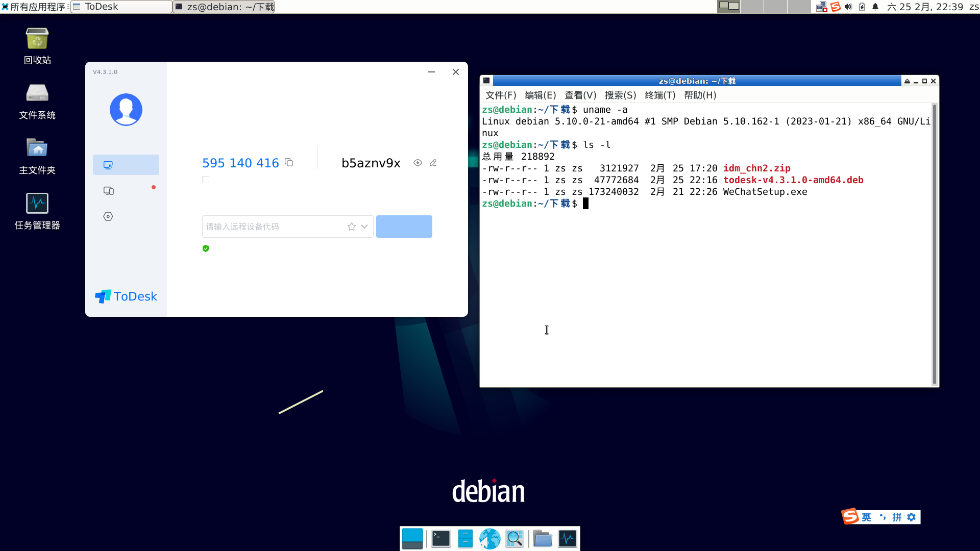
Task: Open the 文件(F) menu in terminal
Action: [501, 95]
